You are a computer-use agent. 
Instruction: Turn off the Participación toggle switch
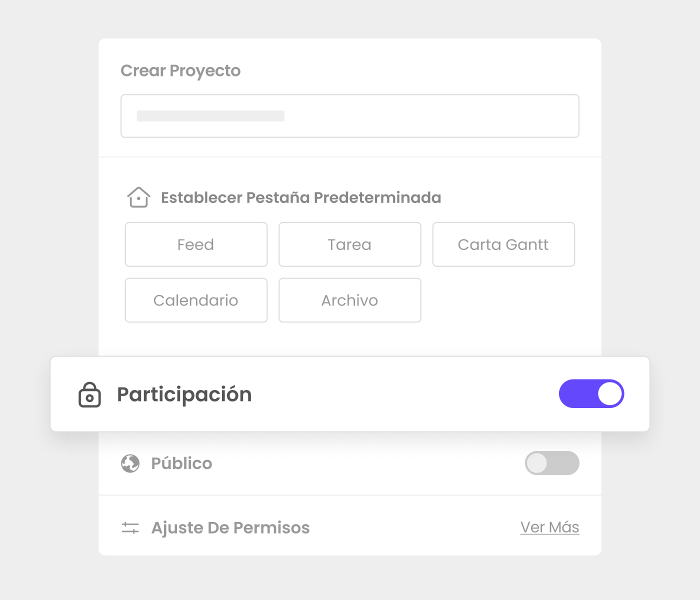[x=591, y=393]
